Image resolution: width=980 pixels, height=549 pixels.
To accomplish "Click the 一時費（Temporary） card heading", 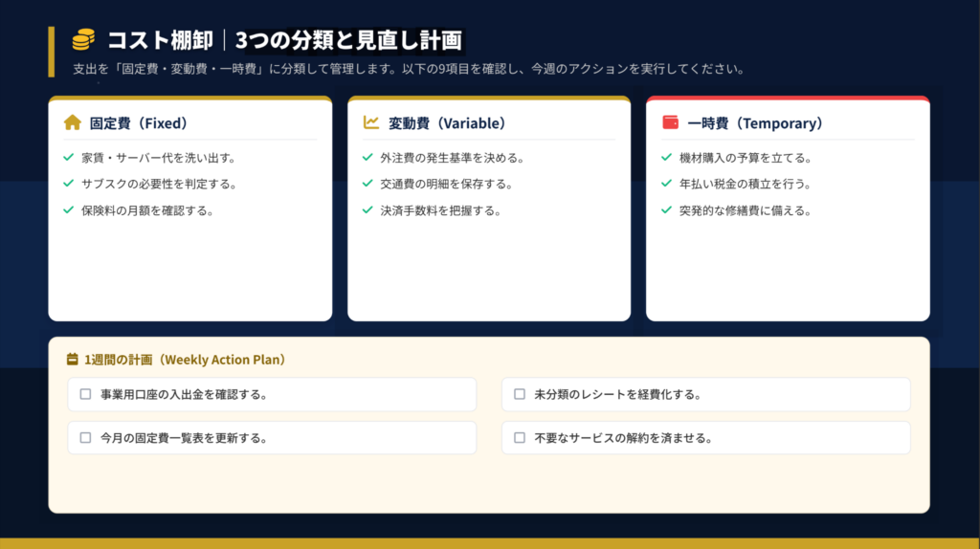I will 755,123.
